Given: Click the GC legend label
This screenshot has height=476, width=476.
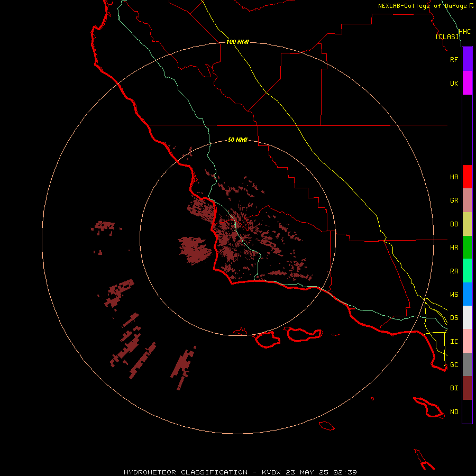Looking at the screenshot, I should (x=454, y=365).
